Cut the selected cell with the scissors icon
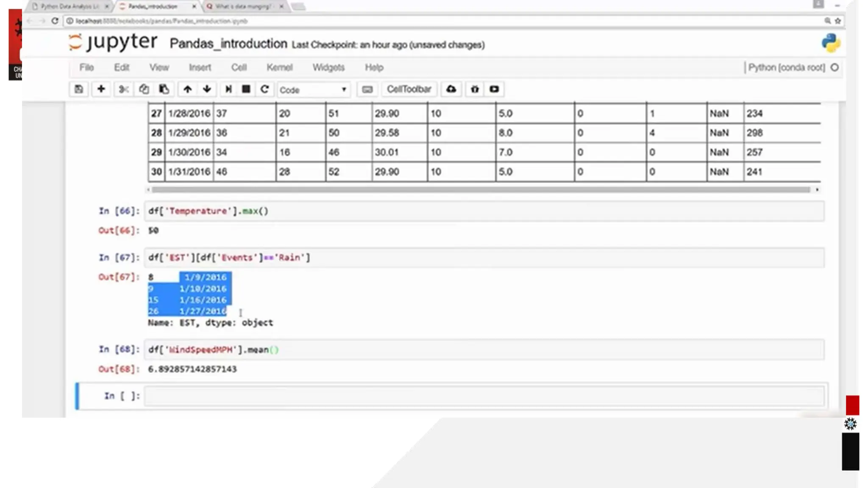This screenshot has width=868, height=488. tap(123, 89)
